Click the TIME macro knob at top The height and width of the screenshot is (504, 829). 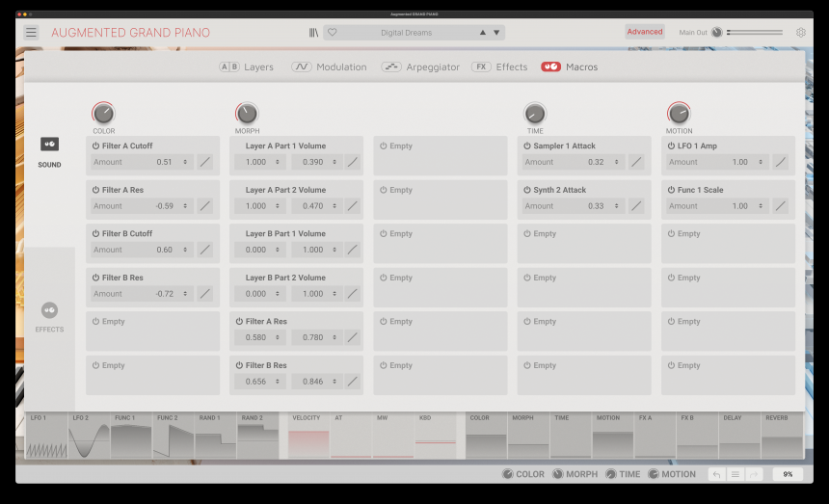[x=535, y=113]
